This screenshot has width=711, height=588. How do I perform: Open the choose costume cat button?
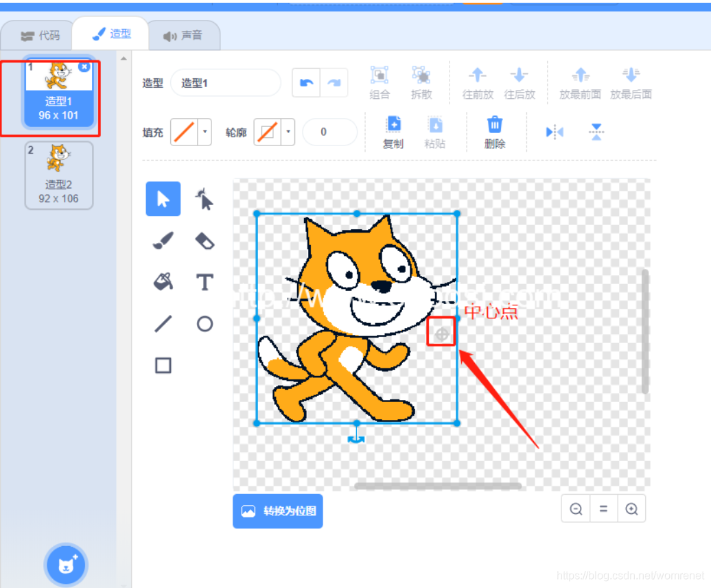[67, 565]
